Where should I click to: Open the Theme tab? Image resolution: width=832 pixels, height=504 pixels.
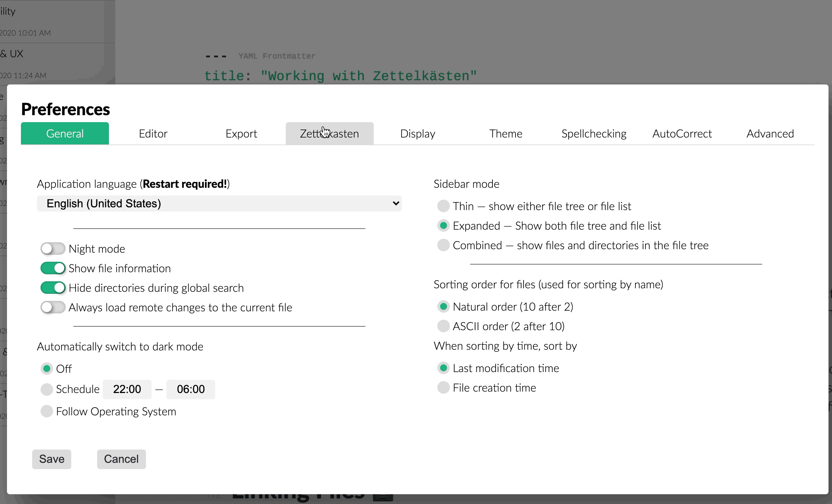[x=506, y=133]
